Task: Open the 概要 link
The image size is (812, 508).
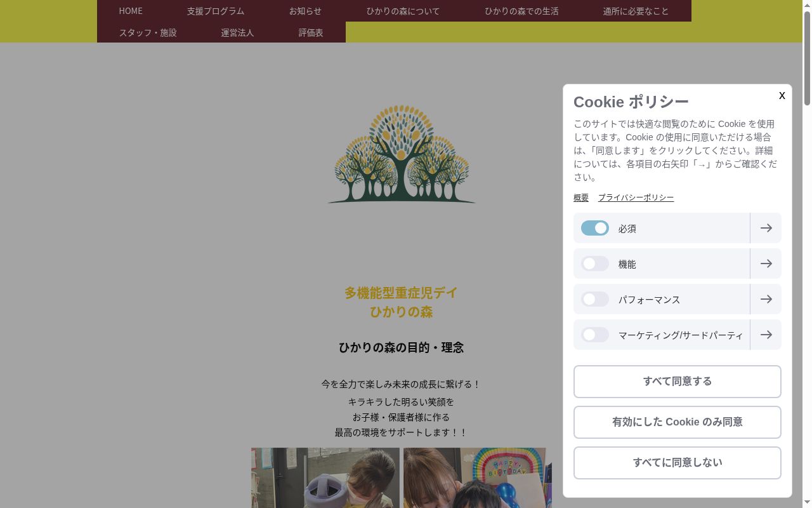Action: tap(581, 197)
